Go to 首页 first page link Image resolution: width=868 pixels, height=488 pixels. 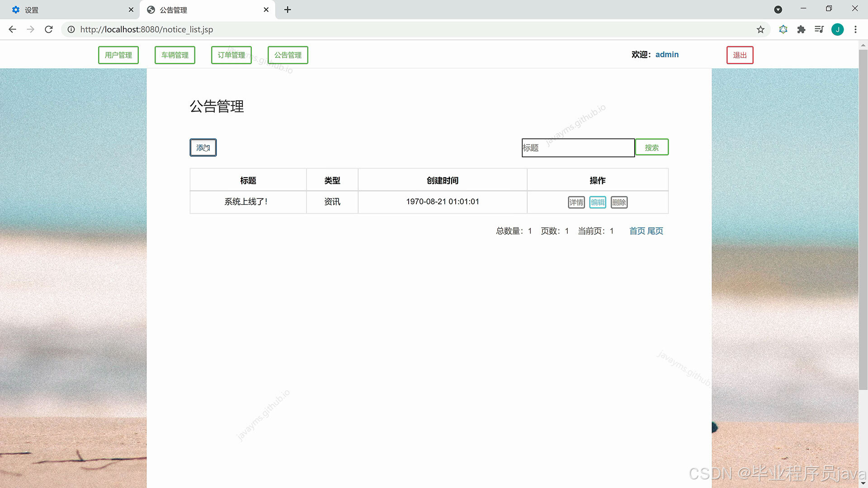tap(637, 231)
